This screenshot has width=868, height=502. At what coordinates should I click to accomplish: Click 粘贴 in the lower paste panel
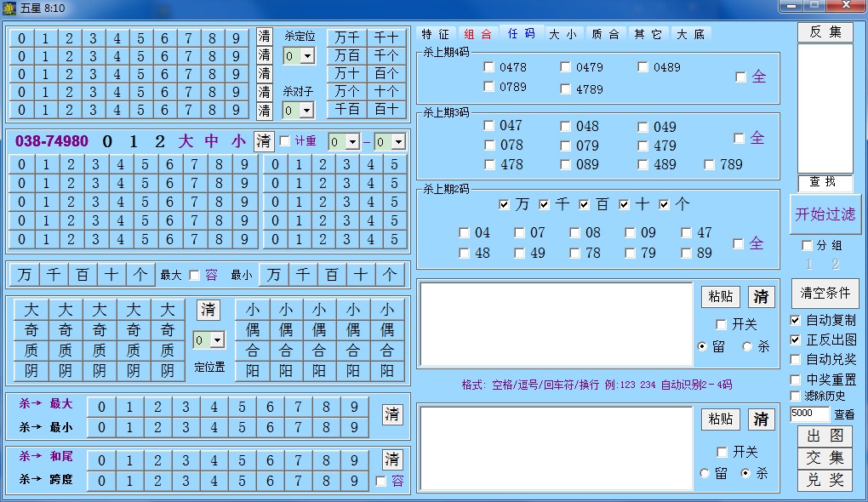[x=720, y=419]
